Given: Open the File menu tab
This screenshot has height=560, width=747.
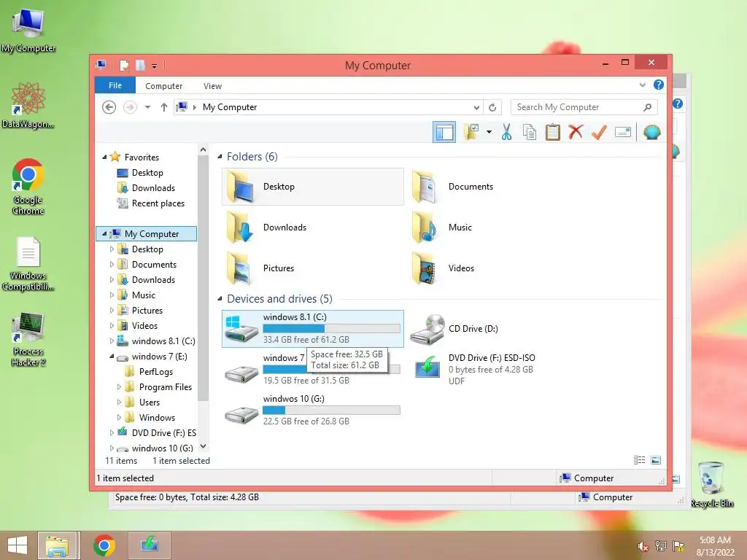Looking at the screenshot, I should (x=115, y=85).
